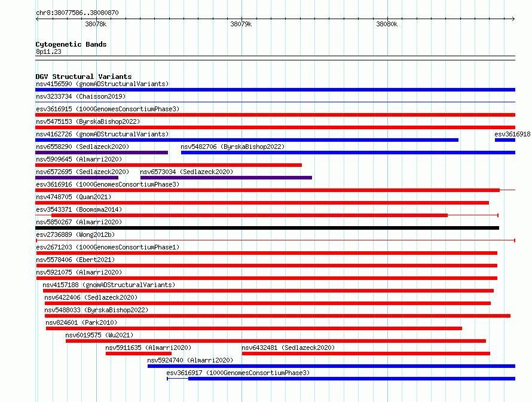Viewport: 532px width, 402px height.
Task: Click the Cytogenetic Bands track title
Action: click(x=71, y=44)
